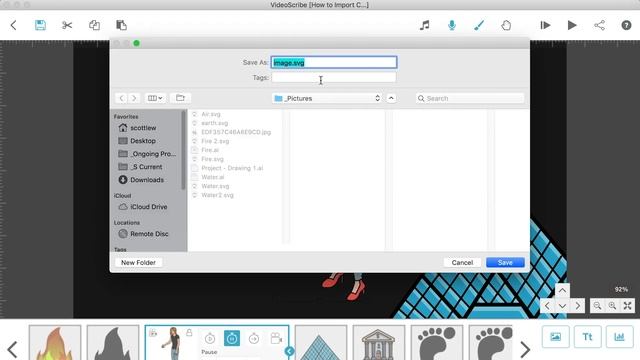Move the timeline to earlier elements

pos(12,349)
